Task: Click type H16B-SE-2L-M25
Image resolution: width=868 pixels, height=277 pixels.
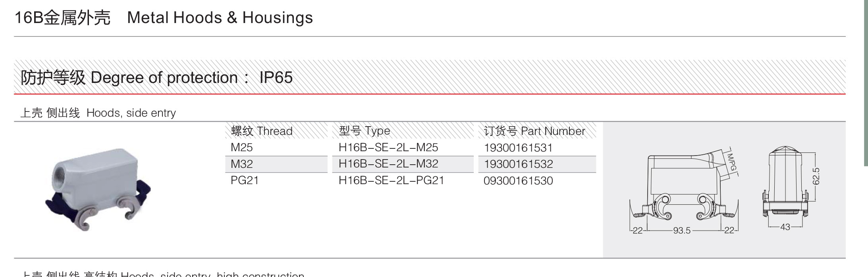Action: pyautogui.click(x=388, y=148)
